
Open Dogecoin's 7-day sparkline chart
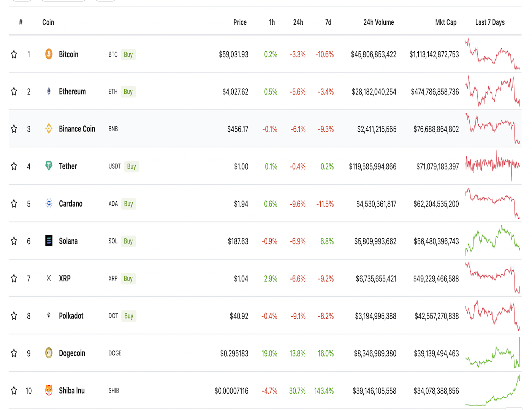tap(492, 353)
